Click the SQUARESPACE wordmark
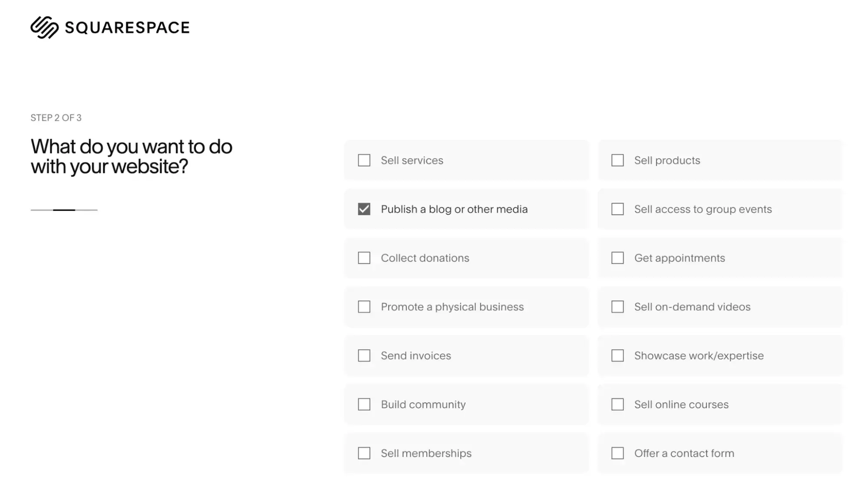 coord(127,27)
